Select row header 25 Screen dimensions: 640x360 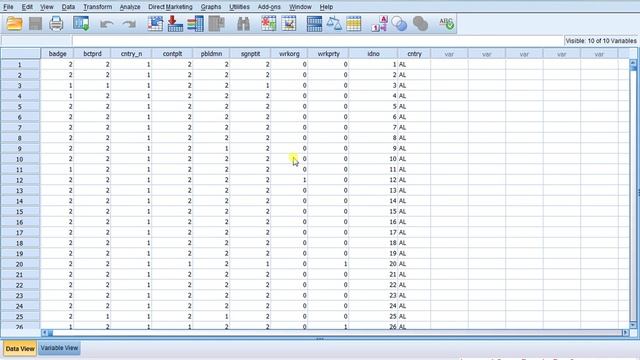(x=20, y=317)
